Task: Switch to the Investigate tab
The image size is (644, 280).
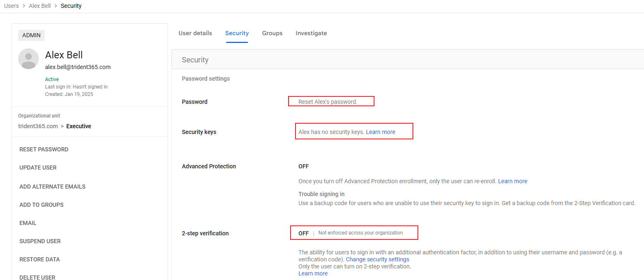Action: tap(311, 33)
